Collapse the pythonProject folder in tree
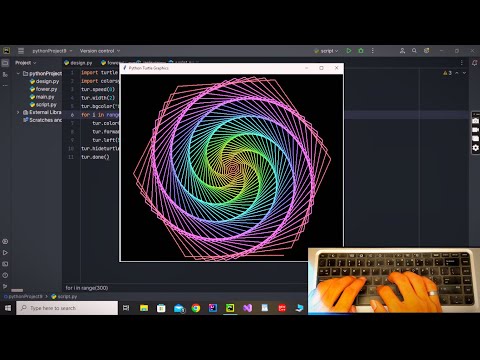The width and height of the screenshot is (480, 360). (18, 73)
